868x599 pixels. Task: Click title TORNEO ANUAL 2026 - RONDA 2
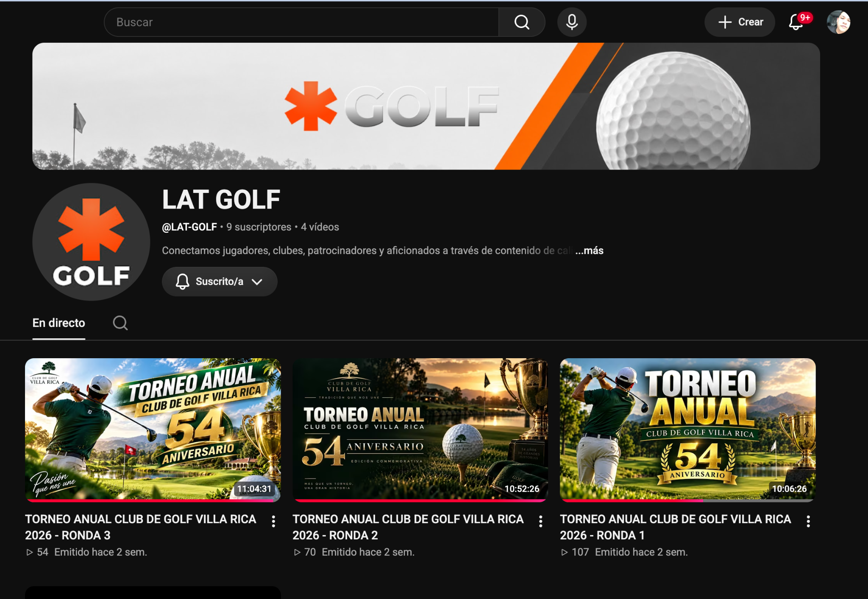pyautogui.click(x=408, y=527)
